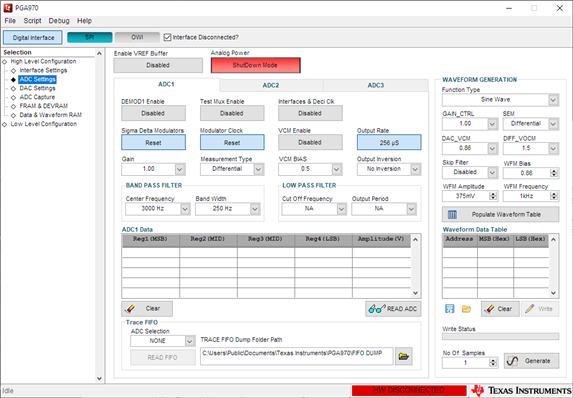
Task: Adjust WFM Amplitude stepper arrows
Action: [493, 196]
